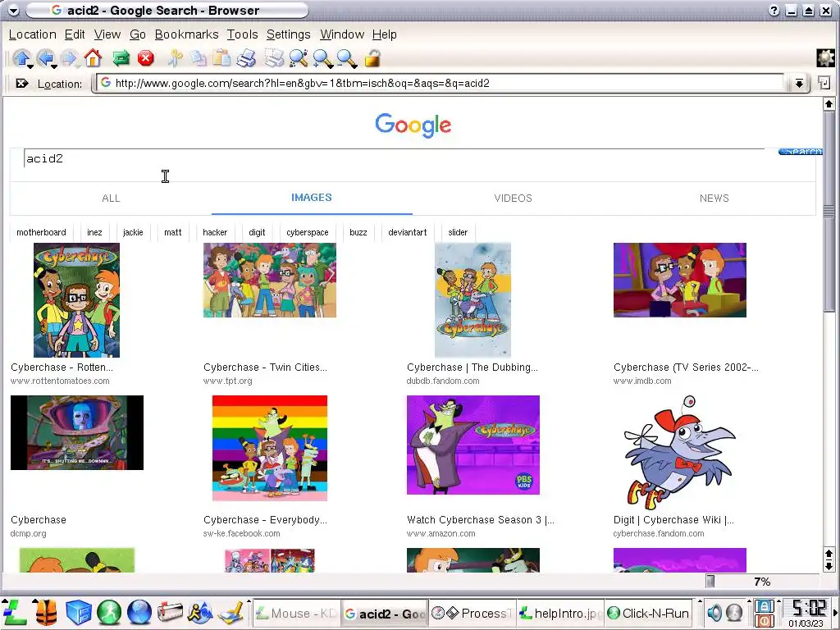Open the View menu

tap(107, 34)
